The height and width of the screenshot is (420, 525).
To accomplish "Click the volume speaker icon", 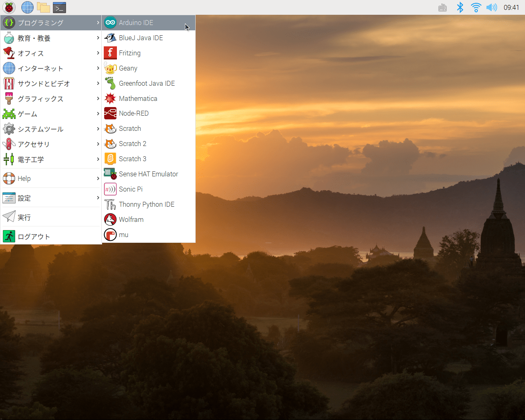I will (491, 7).
